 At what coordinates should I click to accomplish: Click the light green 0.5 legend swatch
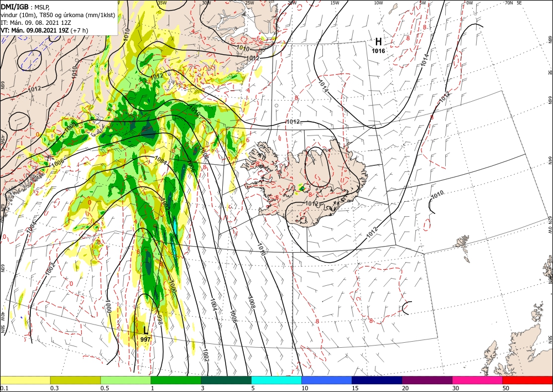(x=126, y=380)
